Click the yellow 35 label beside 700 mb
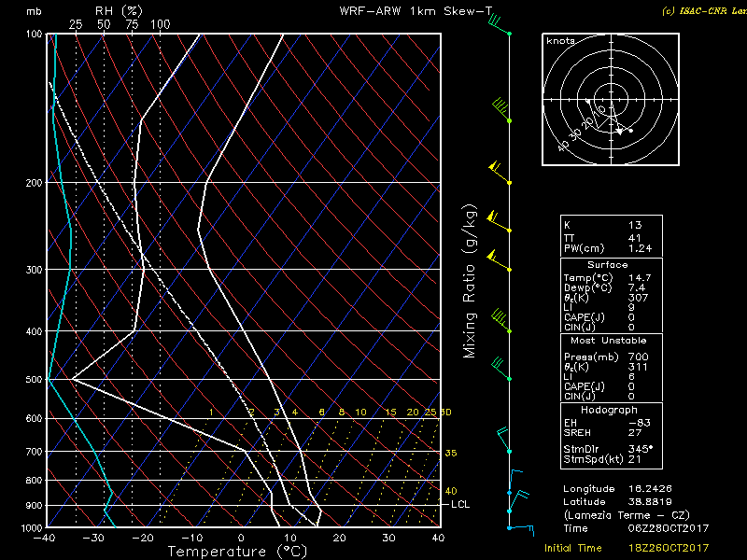The width and height of the screenshot is (747, 560). pos(451,453)
